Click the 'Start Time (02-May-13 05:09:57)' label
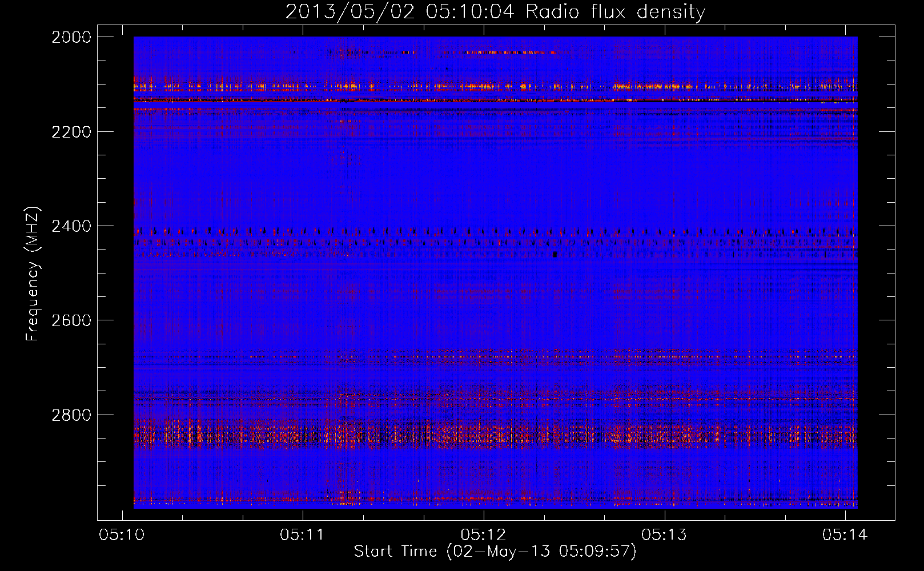The image size is (924, 571). (x=495, y=552)
